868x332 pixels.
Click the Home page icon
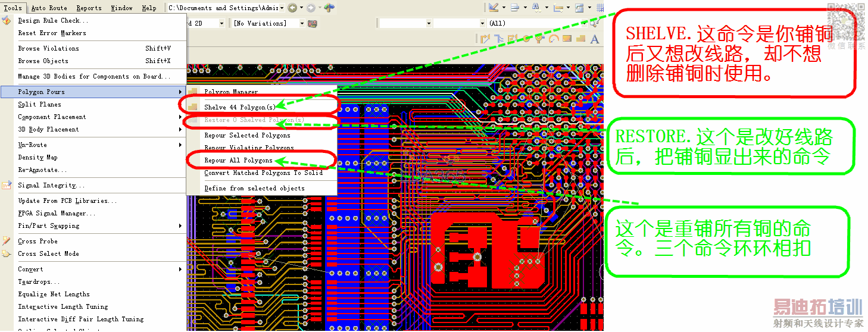(330, 8)
